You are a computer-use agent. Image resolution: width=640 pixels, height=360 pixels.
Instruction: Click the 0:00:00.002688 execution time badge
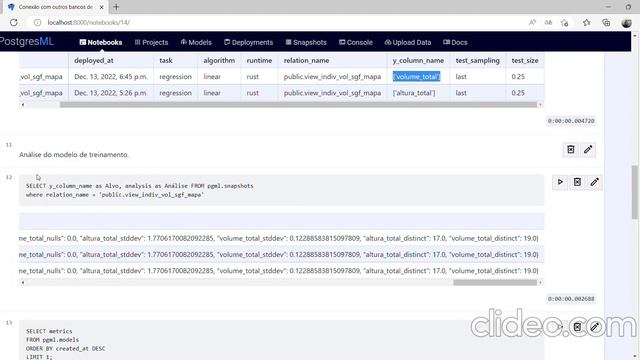(x=571, y=298)
